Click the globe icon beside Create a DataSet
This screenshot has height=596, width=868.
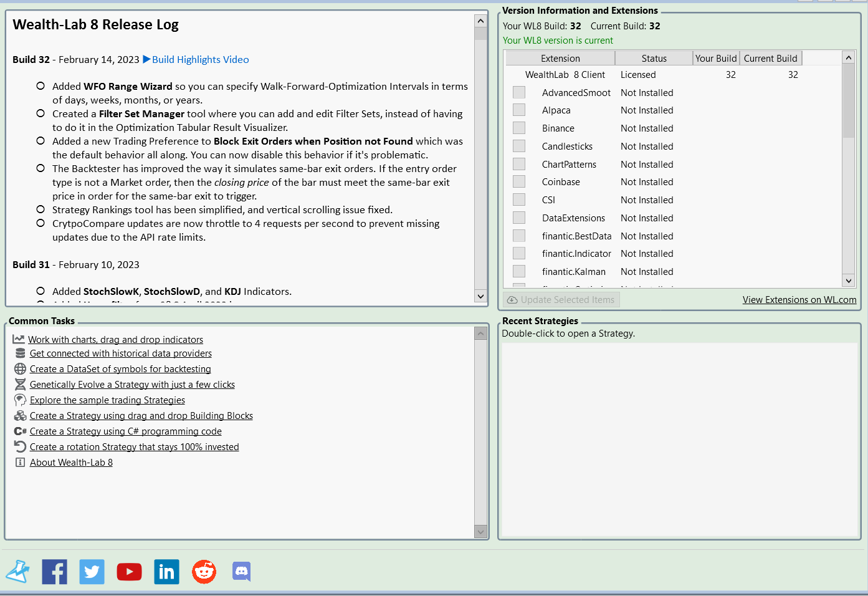[x=21, y=369]
